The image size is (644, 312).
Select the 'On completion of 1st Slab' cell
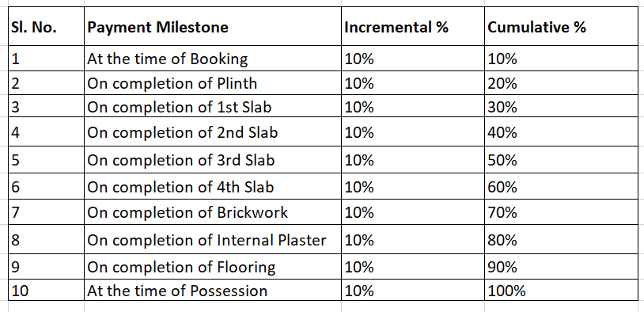212,106
